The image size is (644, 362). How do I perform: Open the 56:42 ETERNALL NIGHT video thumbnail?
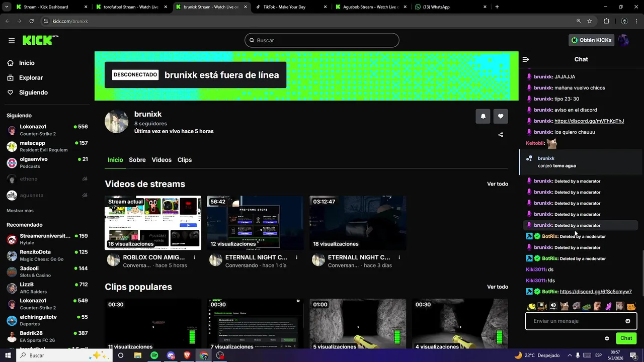(255, 223)
